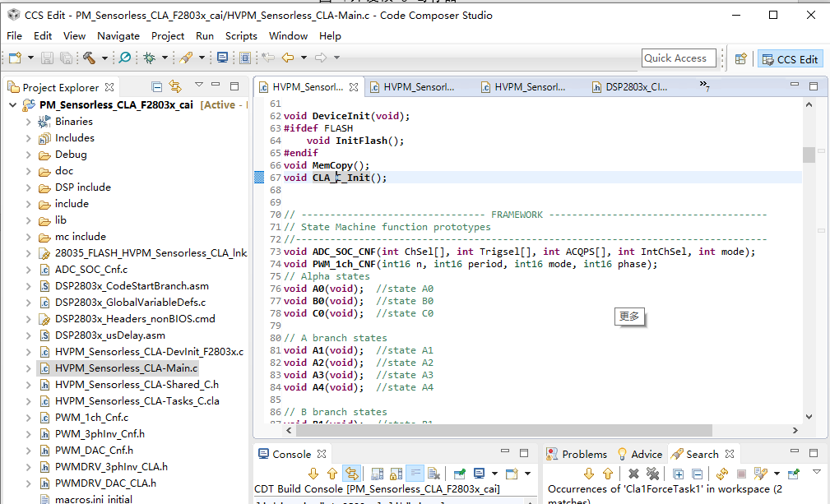
Task: Click the Open Perspective icon
Action: 740,58
